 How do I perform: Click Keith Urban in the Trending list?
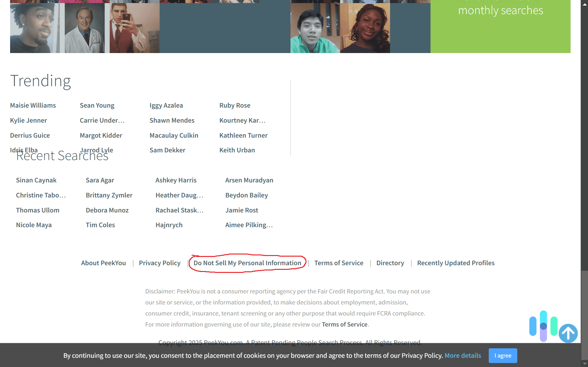[x=237, y=150]
